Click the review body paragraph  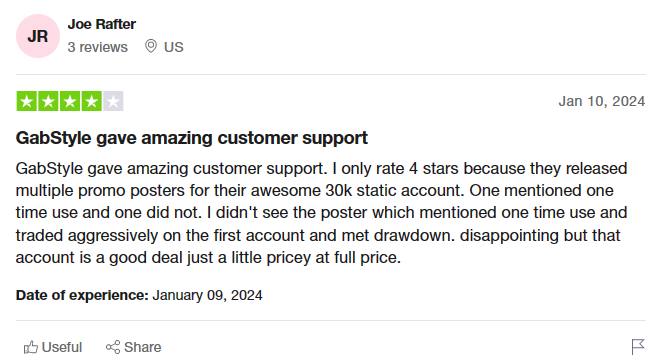coord(322,213)
